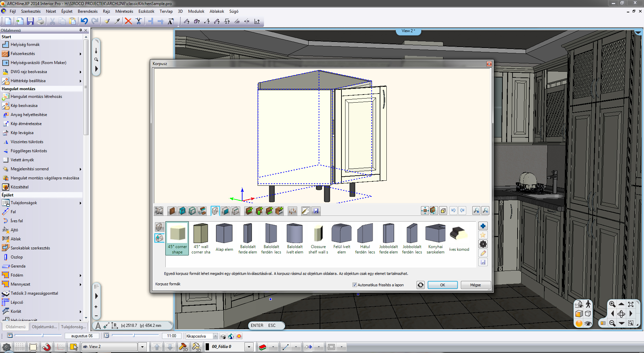Screen dimensions: 644x353
Task: Select the eyedropper tool in top toolbar
Action: coord(117,21)
